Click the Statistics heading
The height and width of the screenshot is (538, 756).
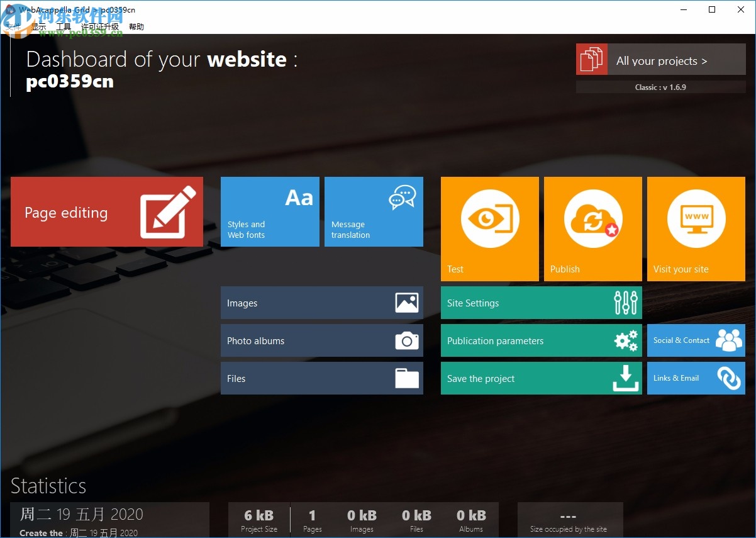48,486
